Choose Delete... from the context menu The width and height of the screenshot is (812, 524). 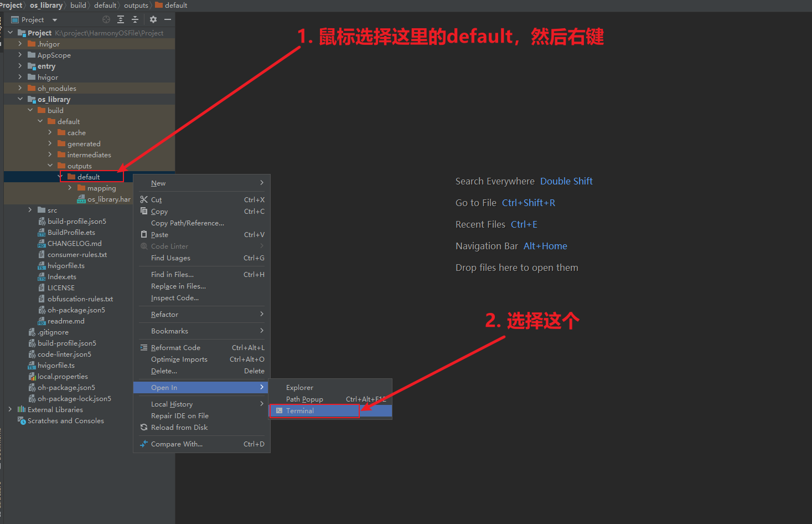pyautogui.click(x=201, y=371)
